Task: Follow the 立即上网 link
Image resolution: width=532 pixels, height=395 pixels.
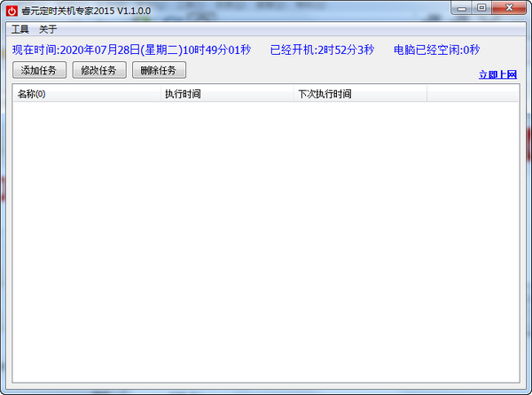Action: [x=497, y=74]
